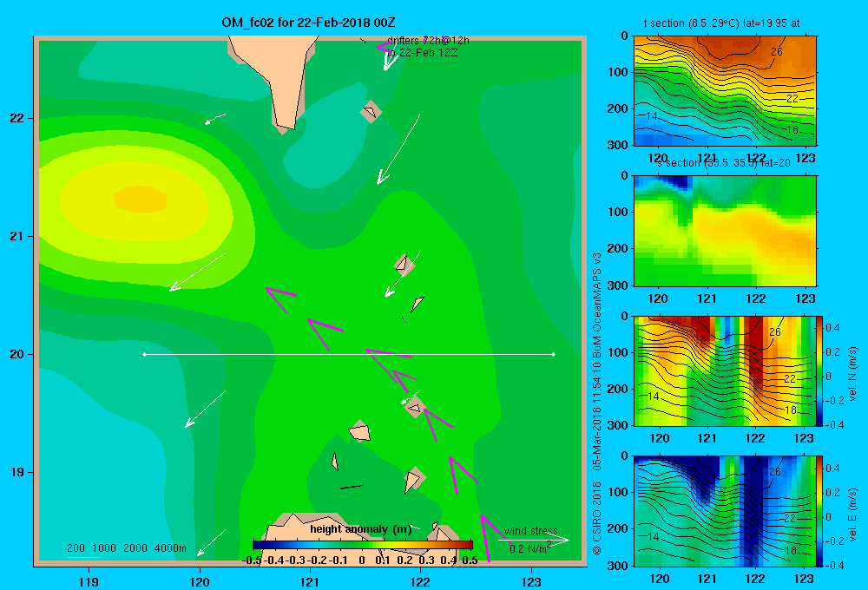Open the eastward velocity section plot
868x590 pixels.
724,510
